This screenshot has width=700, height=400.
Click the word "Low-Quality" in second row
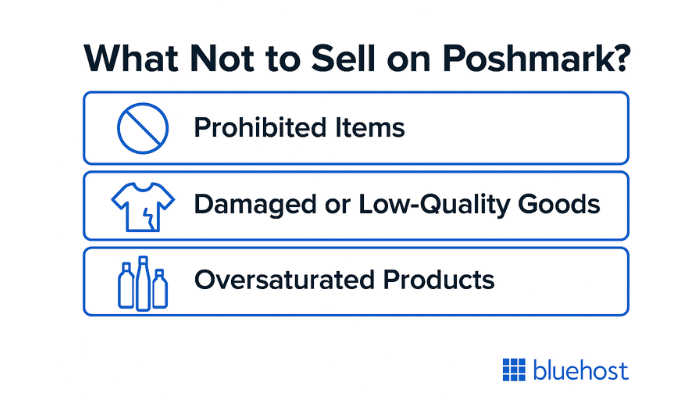pos(434,205)
